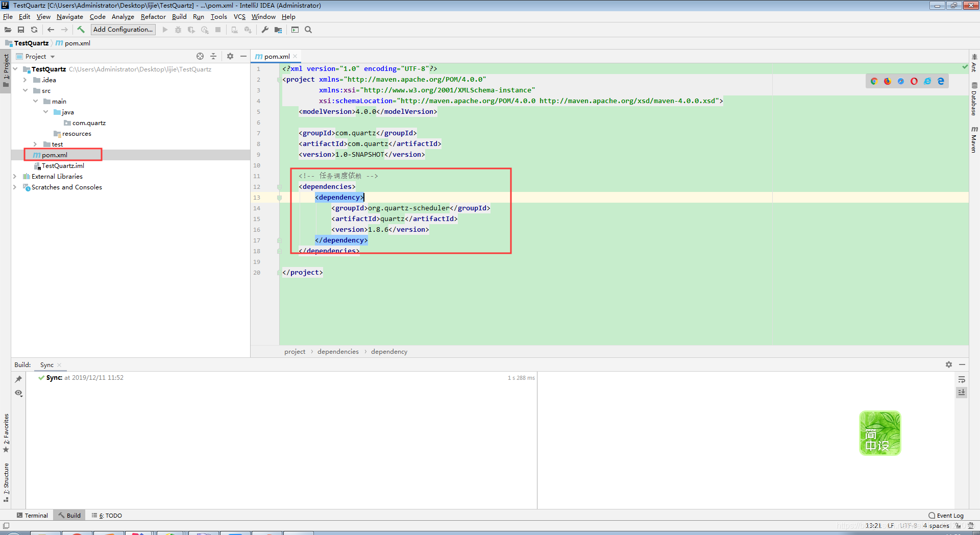
Task: Hide the Project panel with minus icon
Action: (x=243, y=56)
